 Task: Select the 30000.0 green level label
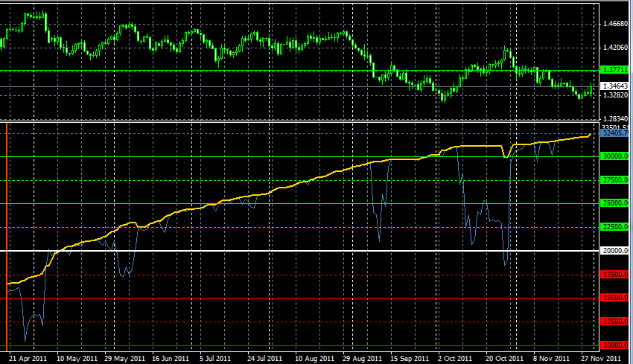click(614, 156)
